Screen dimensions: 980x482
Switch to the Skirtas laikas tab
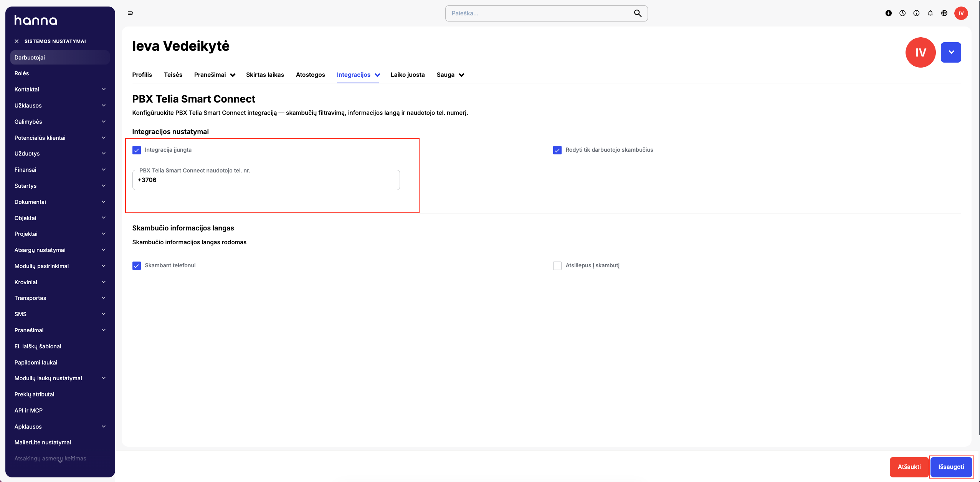point(265,75)
